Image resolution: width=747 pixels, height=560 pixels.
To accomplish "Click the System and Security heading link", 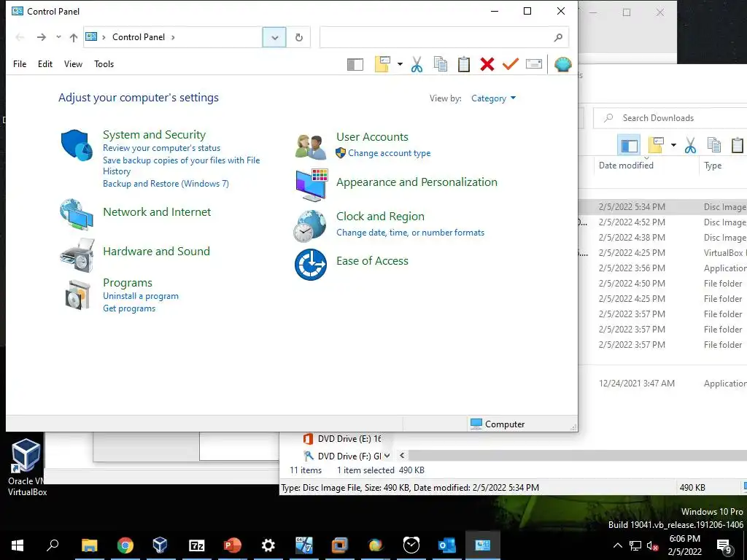I will (x=155, y=135).
